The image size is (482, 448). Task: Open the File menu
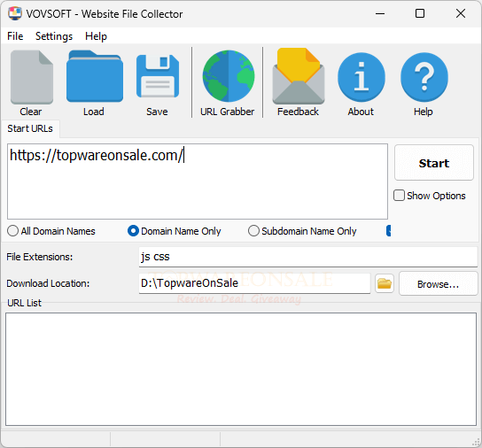(15, 36)
